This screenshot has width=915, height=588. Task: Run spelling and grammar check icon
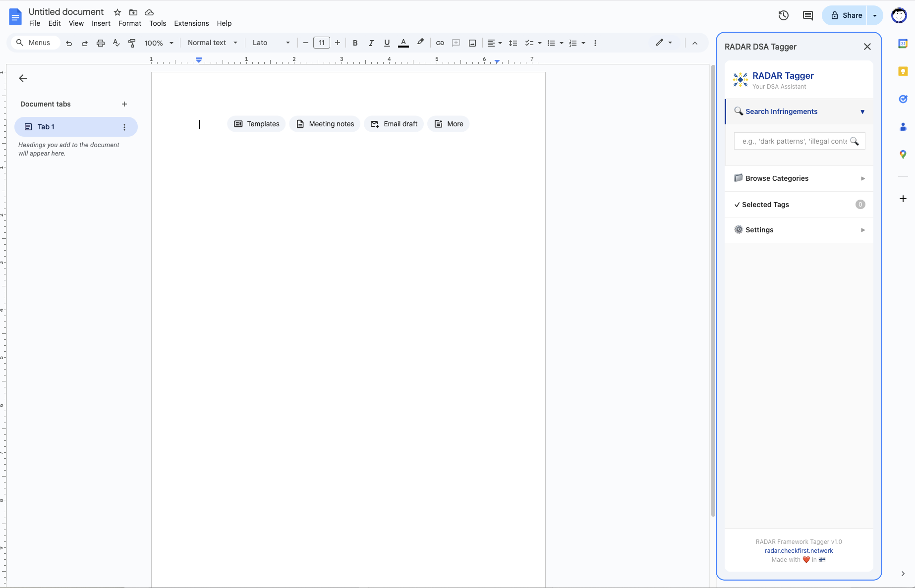tap(116, 43)
